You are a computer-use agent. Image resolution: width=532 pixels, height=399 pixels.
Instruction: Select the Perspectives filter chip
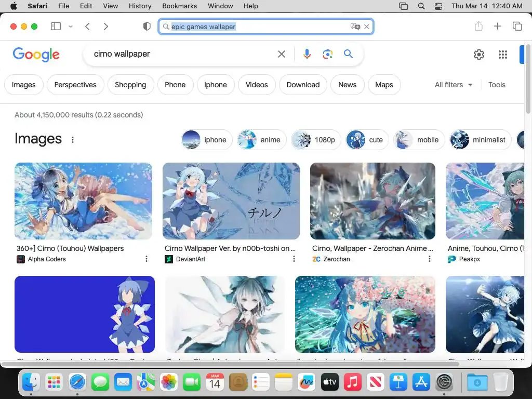coord(75,85)
